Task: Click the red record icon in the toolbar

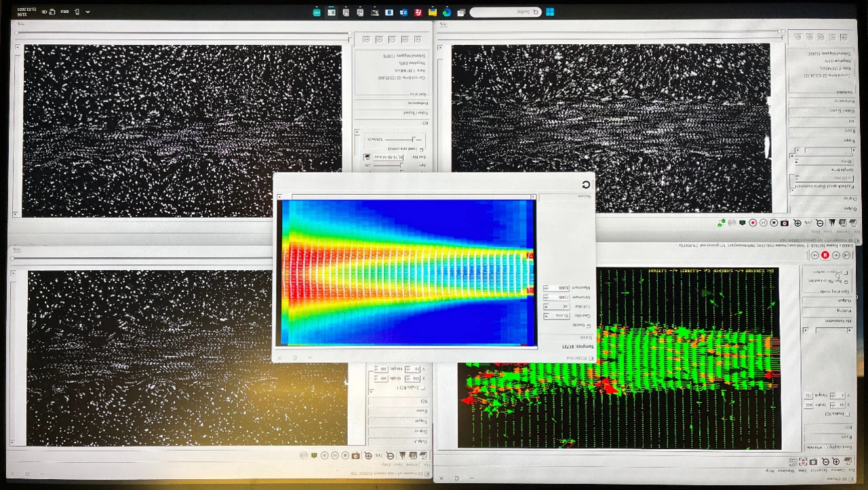Action: (753, 223)
